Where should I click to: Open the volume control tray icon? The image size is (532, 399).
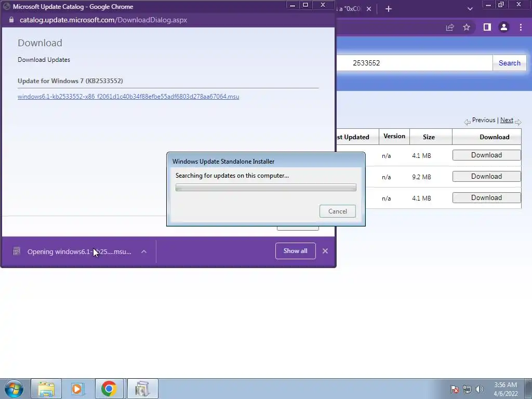(479, 389)
